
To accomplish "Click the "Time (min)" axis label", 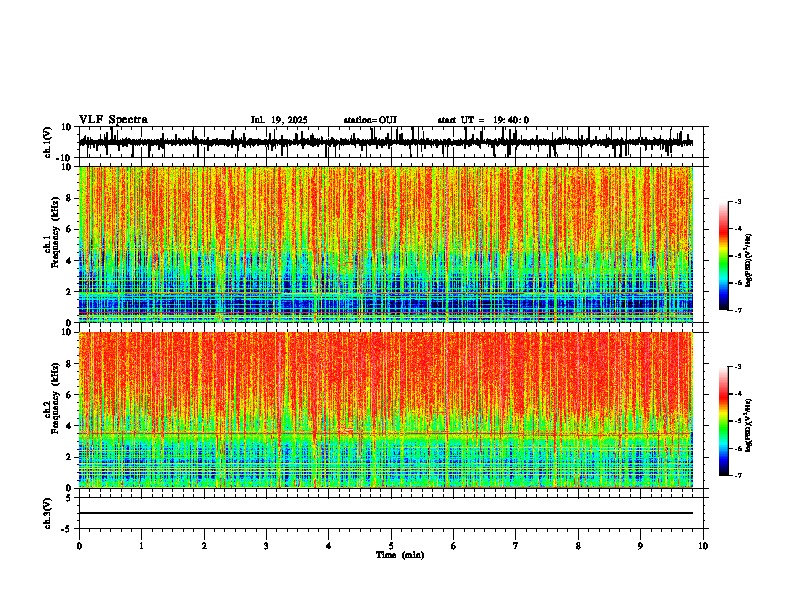I will 400,555.
